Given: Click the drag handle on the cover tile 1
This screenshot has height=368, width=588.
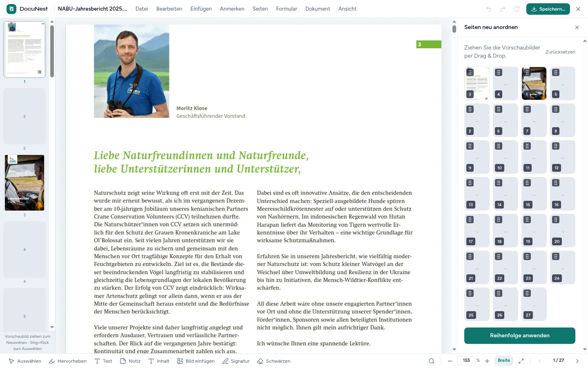Looking at the screenshot, I should (x=527, y=72).
